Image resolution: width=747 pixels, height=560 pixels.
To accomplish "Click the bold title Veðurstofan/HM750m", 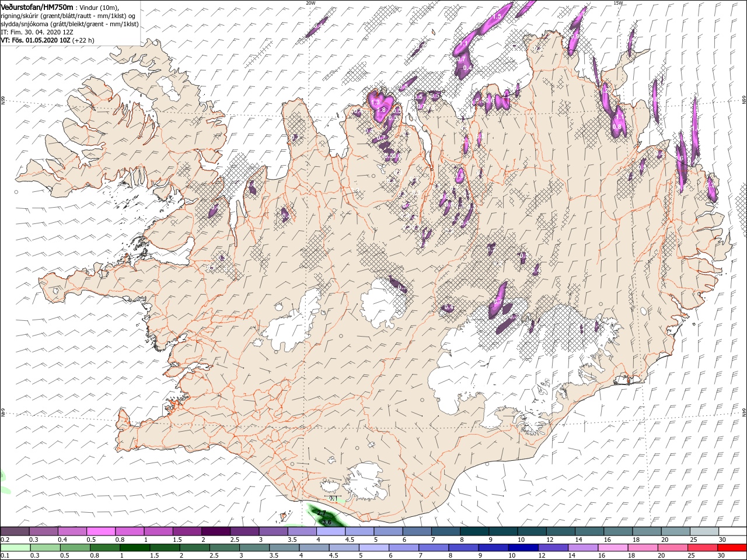I will 37,6.
